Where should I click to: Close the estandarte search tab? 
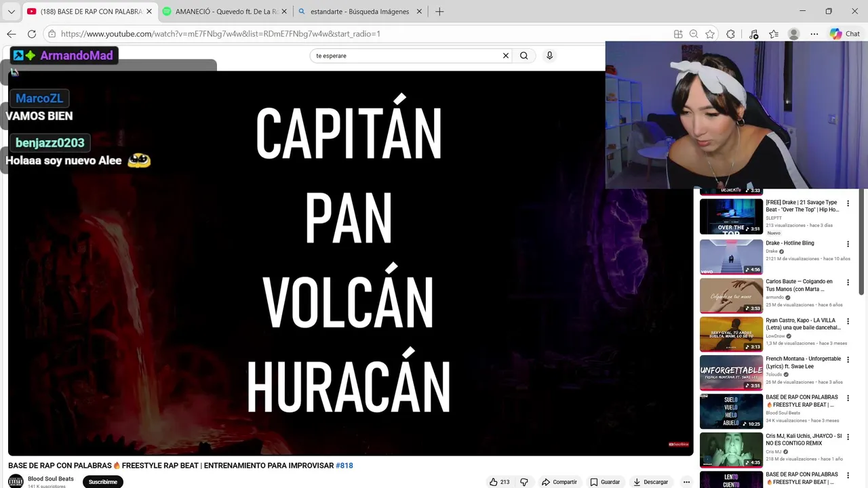[419, 12]
